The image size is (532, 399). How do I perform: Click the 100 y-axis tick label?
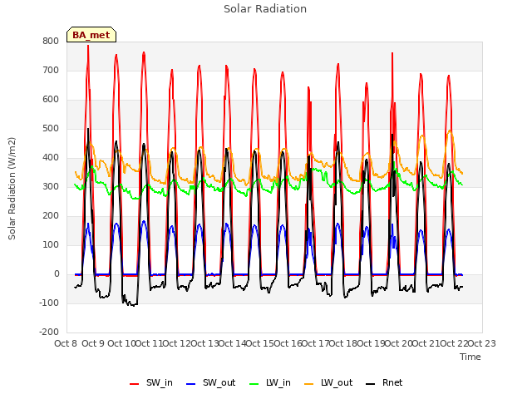[x=51, y=245]
